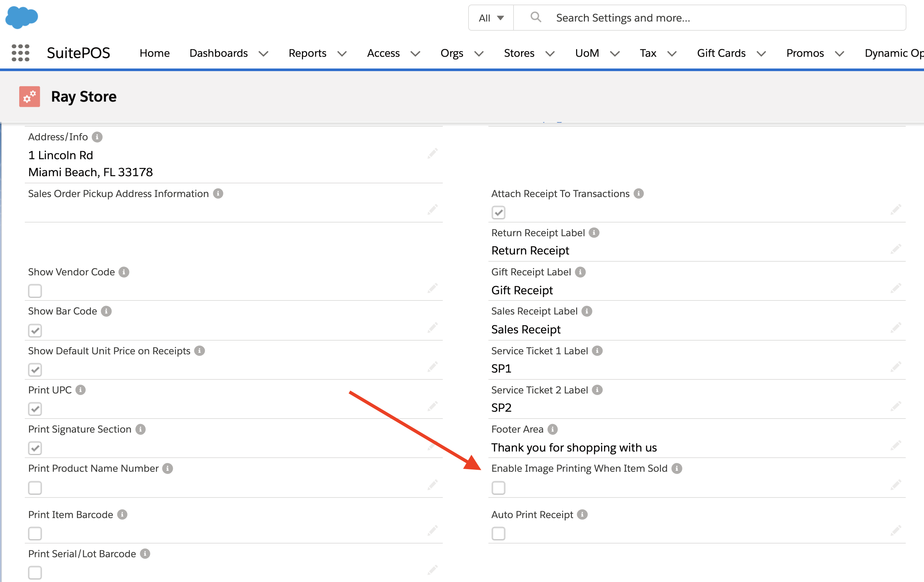Open the App Launcher grid icon
This screenshot has height=582, width=924.
20,53
